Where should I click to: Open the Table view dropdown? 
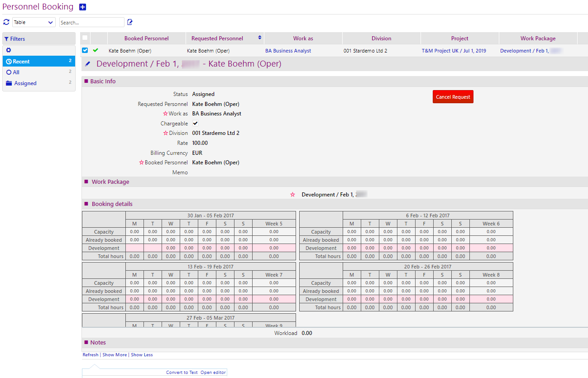pyautogui.click(x=33, y=22)
